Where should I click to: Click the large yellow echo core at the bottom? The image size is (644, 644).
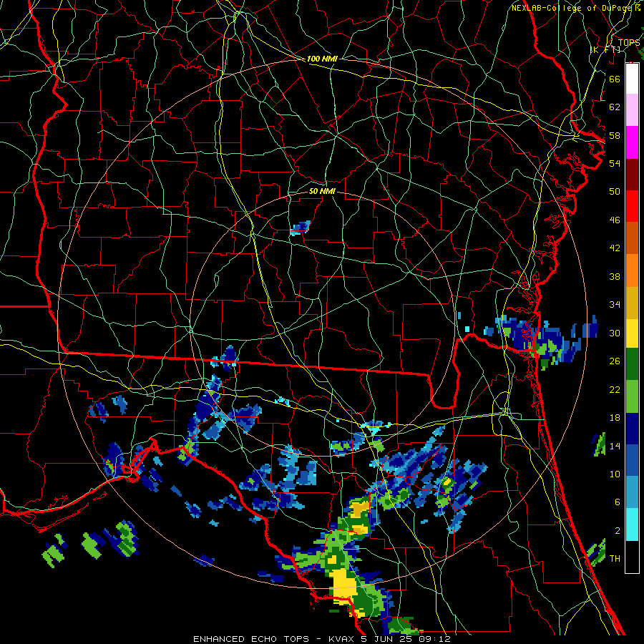[343, 585]
